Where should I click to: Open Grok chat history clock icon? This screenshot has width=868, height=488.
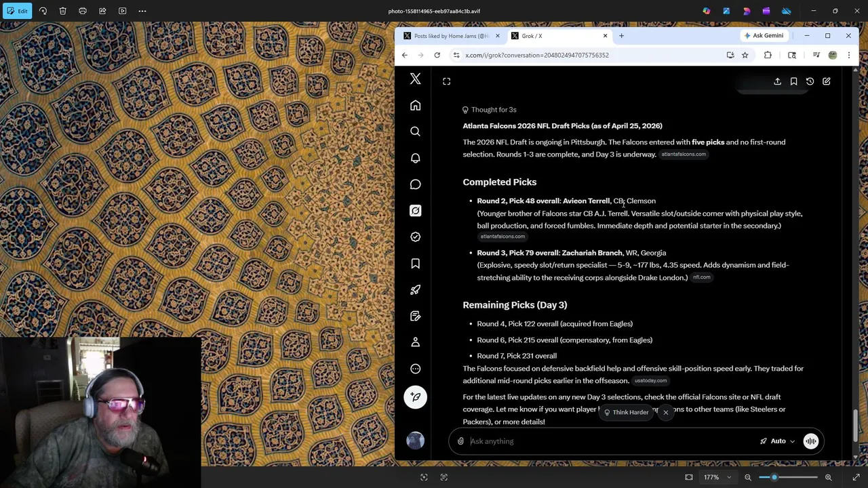(810, 81)
